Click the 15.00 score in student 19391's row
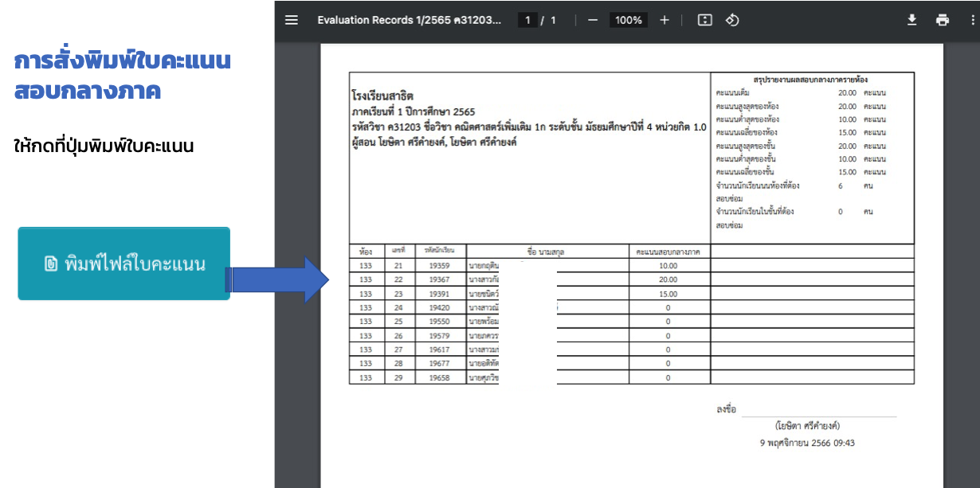Screen dimensions: 980x488 pos(668,294)
